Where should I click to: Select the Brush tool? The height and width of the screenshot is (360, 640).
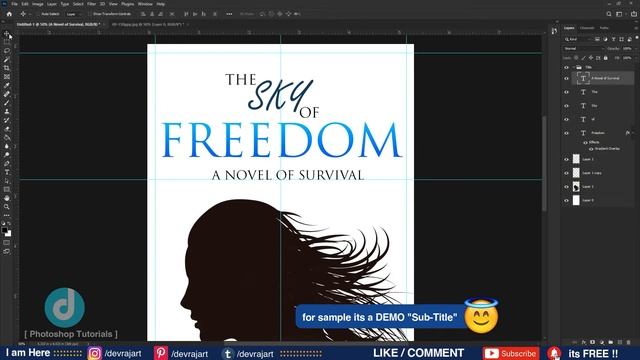coord(7,103)
